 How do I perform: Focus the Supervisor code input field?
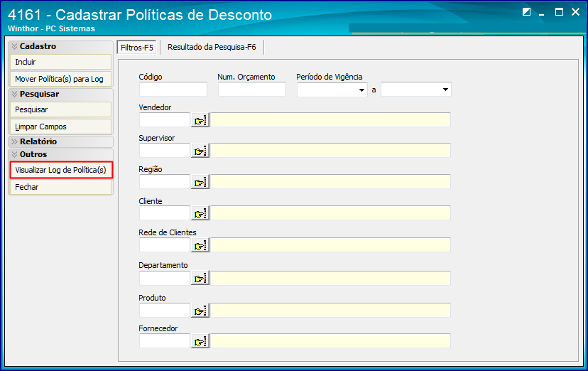coord(165,151)
